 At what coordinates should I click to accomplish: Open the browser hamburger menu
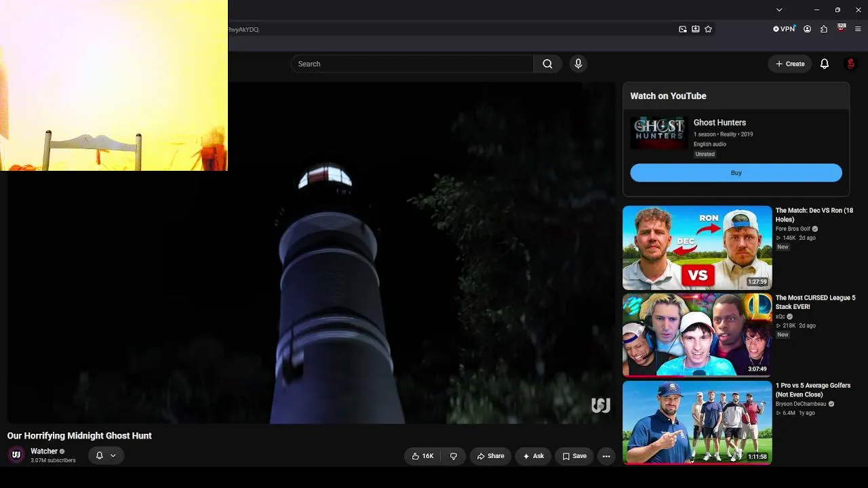859,29
